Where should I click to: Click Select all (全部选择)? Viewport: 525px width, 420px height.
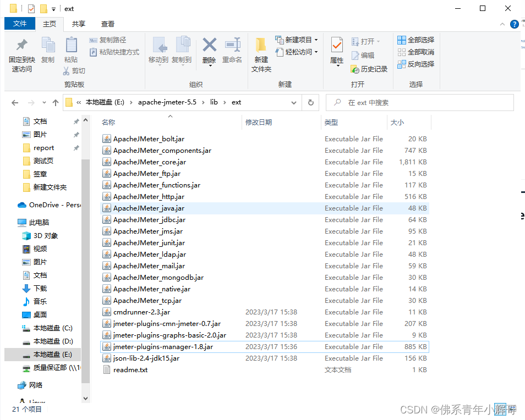pyautogui.click(x=415, y=40)
